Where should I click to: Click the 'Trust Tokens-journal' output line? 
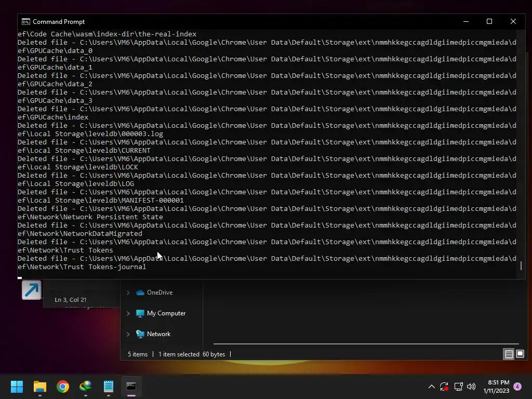coord(82,267)
